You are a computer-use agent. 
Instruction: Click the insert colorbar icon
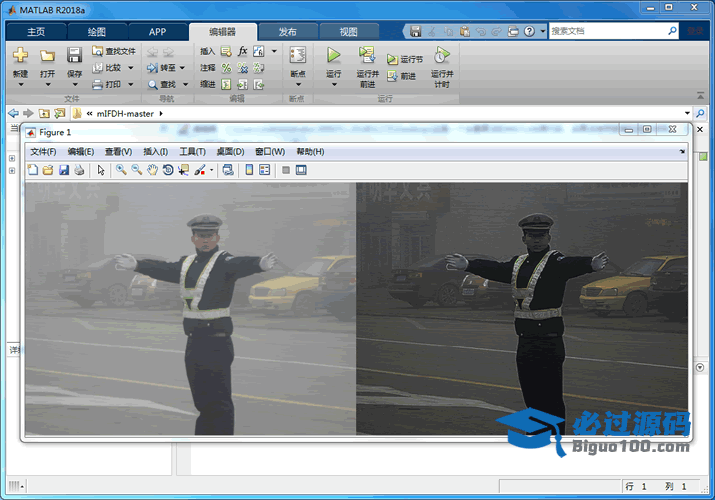[249, 170]
